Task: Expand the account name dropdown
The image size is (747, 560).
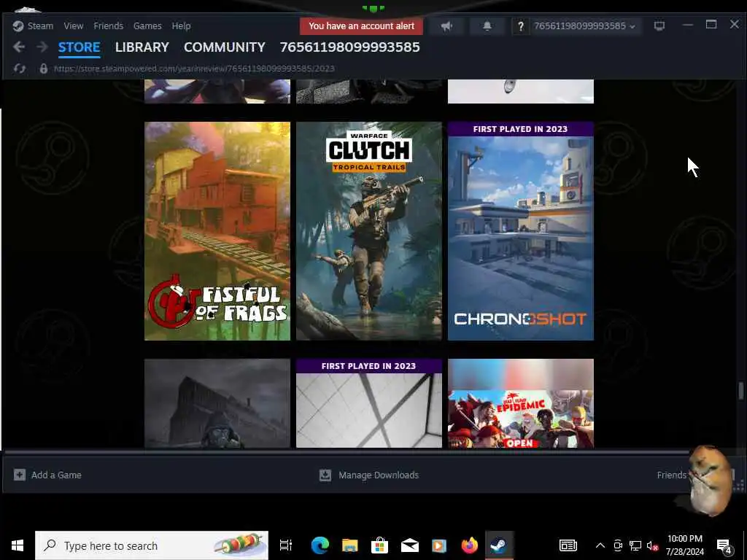Action: click(584, 26)
